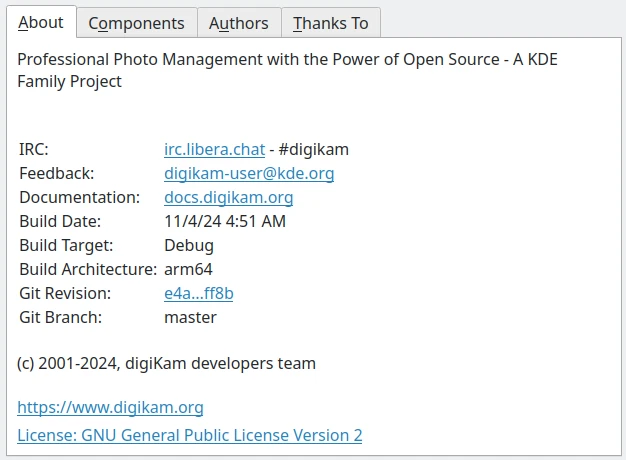Click the digikam-user@kde.org feedback email link
626x460 pixels.
(249, 174)
